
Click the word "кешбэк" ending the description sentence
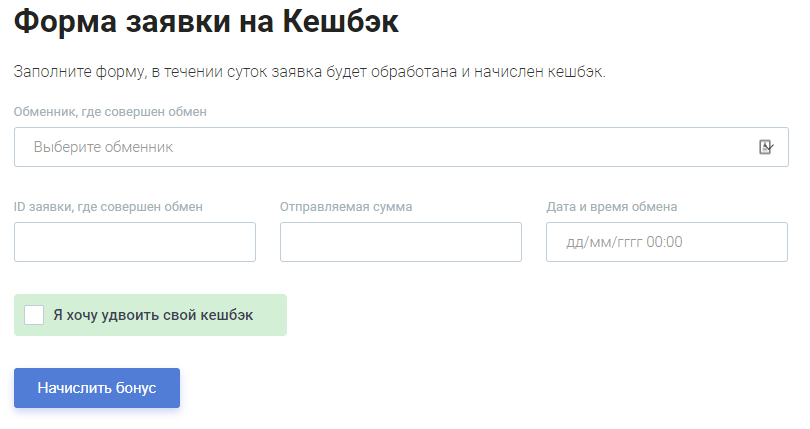point(576,71)
